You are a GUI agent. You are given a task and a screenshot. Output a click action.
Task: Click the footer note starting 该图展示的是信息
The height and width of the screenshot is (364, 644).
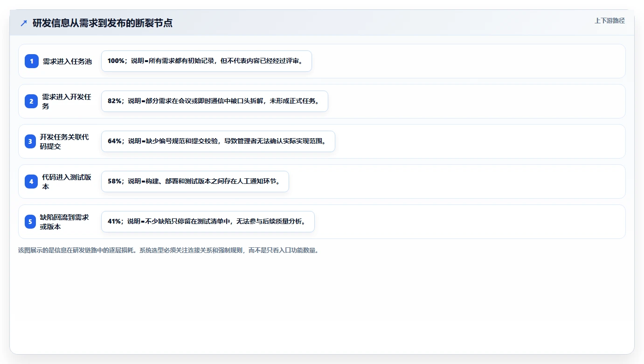click(x=168, y=250)
